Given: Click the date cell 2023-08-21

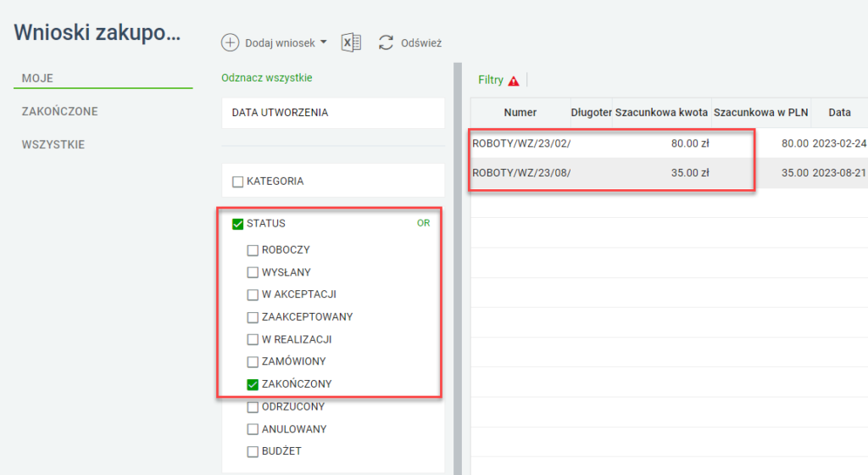Looking at the screenshot, I should click(838, 173).
